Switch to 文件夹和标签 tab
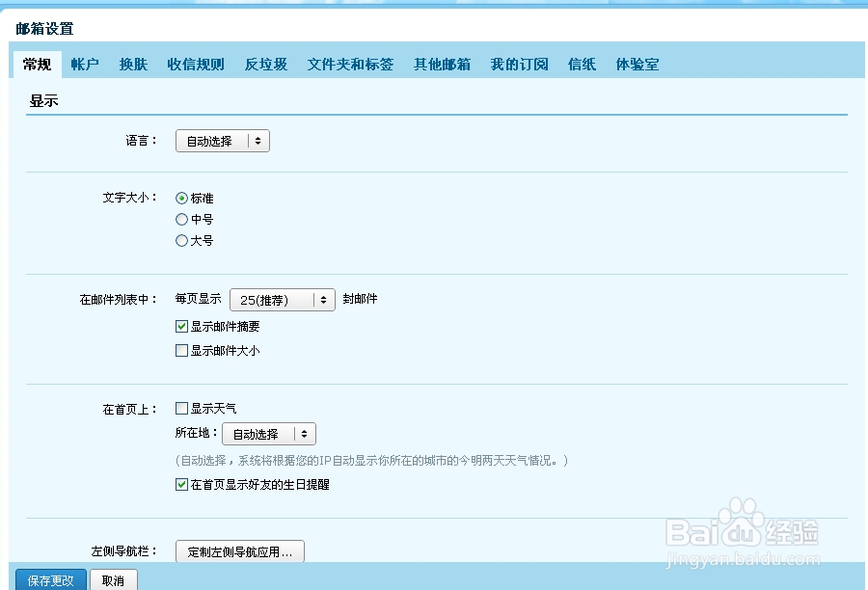The height and width of the screenshot is (590, 868). coord(347,64)
